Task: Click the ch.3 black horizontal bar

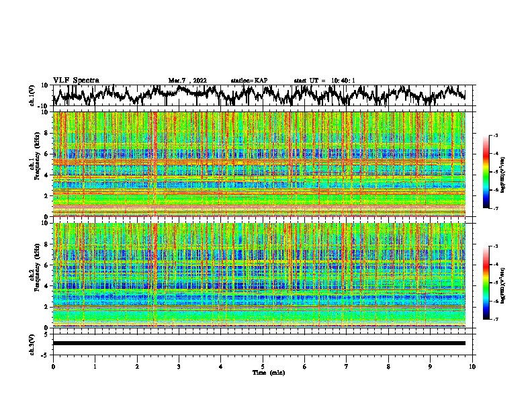Action: click(x=259, y=343)
